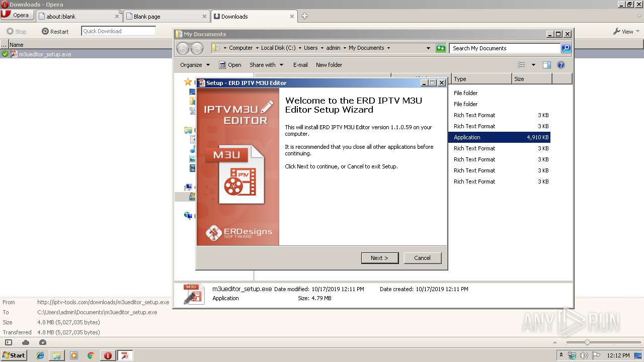644x362 pixels.
Task: Click the volume speaker tray icon
Action: click(584, 355)
